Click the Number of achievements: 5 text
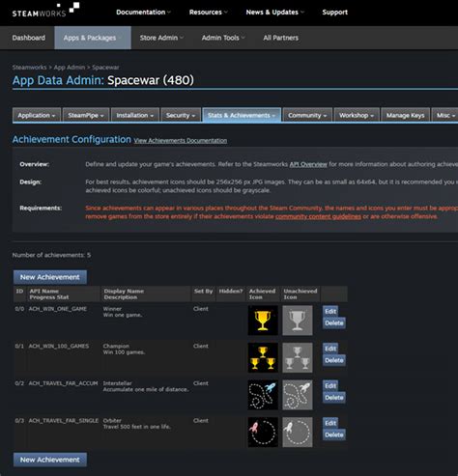This screenshot has width=458, height=476. (x=51, y=255)
